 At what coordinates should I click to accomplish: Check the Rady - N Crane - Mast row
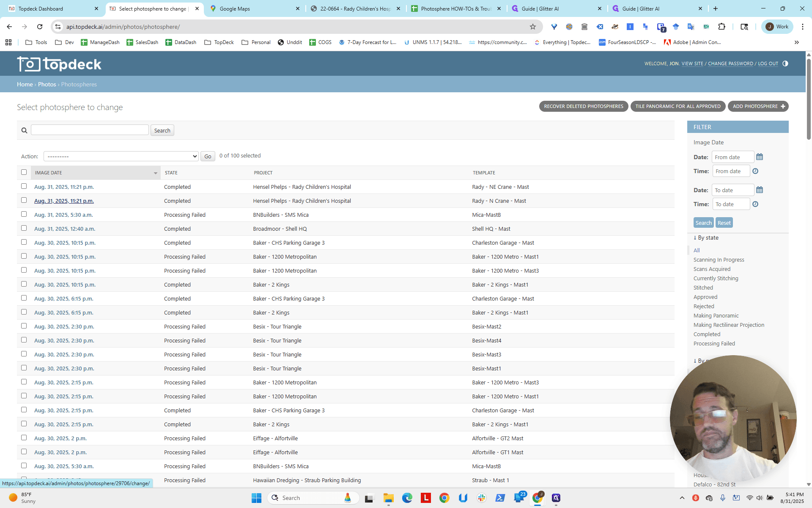[x=24, y=200]
